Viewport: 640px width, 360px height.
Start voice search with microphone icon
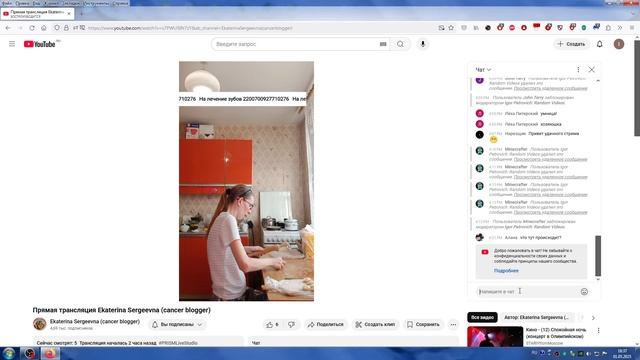click(x=423, y=44)
